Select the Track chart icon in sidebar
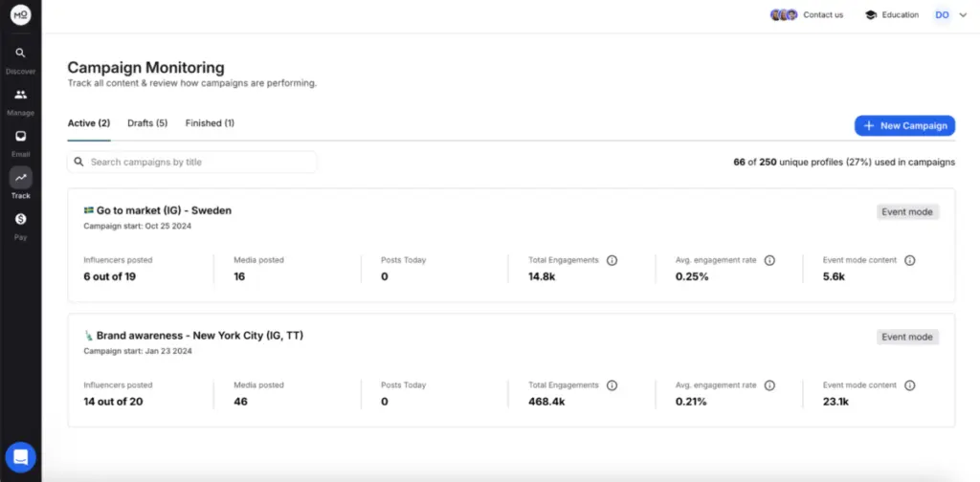The image size is (980, 482). 20,178
